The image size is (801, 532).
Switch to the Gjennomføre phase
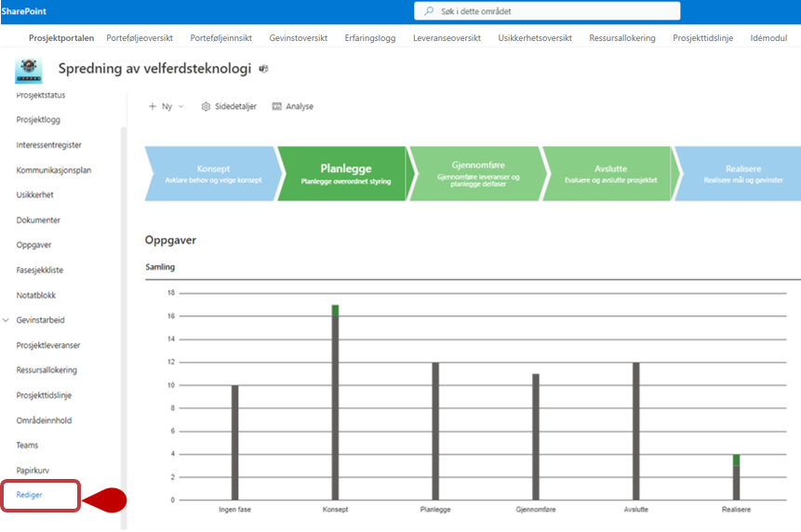point(477,174)
